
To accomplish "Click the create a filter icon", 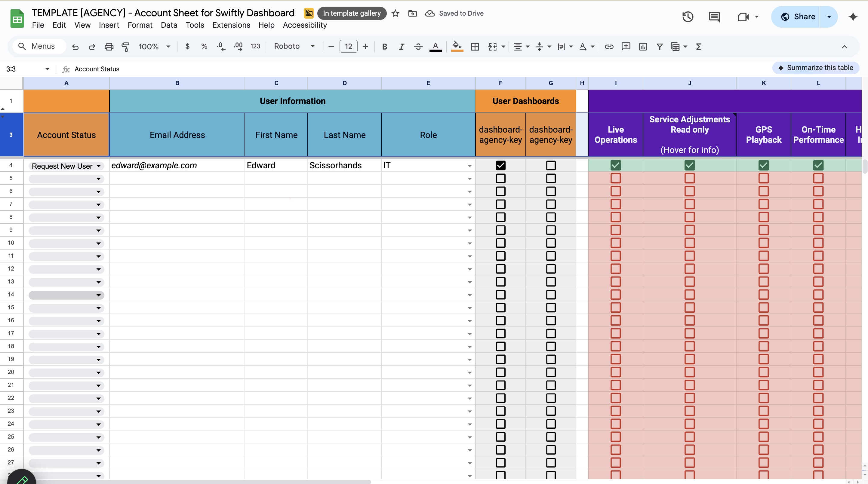I will pos(660,47).
